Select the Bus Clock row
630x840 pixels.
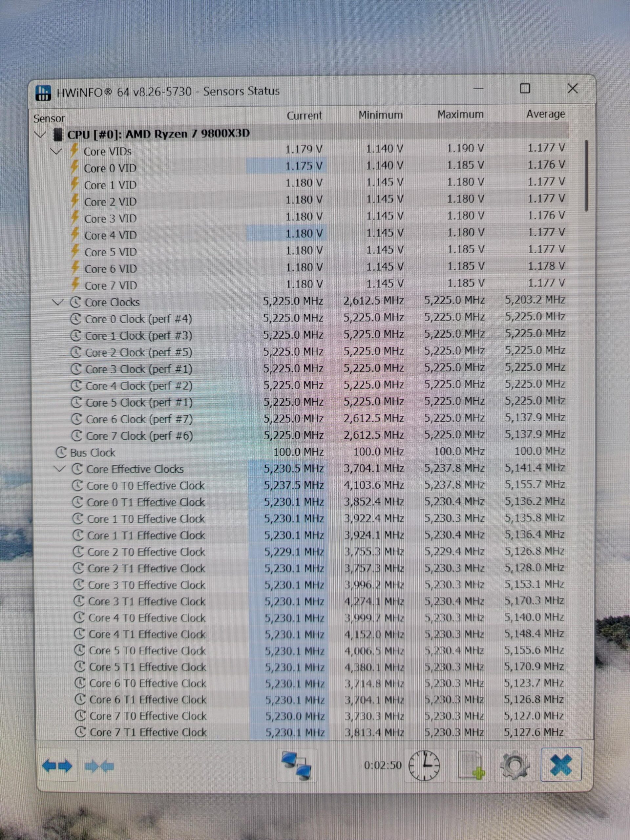click(93, 453)
